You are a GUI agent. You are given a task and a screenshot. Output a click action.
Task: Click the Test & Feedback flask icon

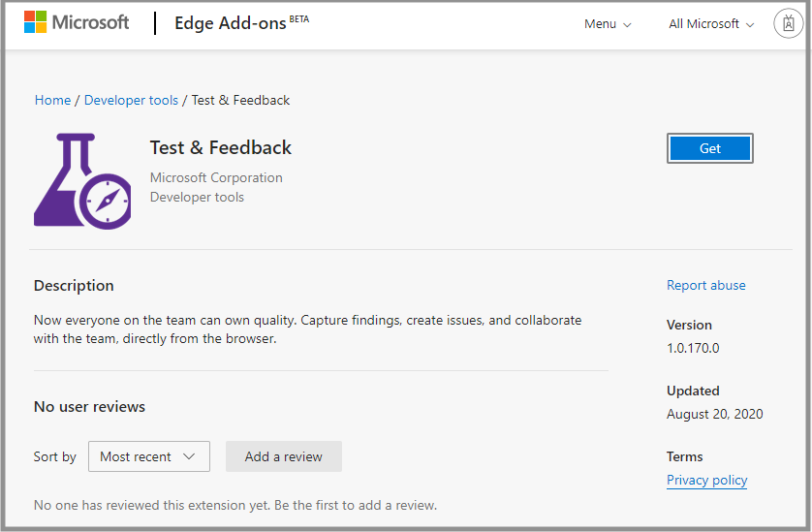(82, 180)
